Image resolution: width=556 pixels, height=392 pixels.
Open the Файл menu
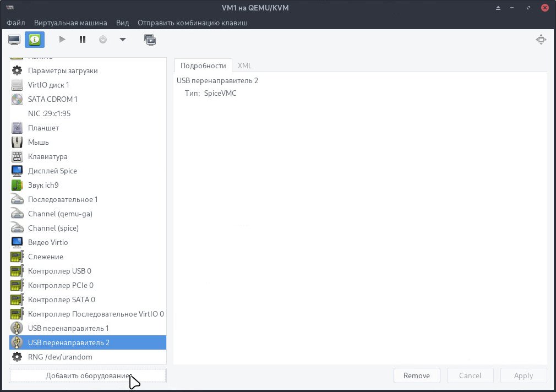[x=15, y=23]
